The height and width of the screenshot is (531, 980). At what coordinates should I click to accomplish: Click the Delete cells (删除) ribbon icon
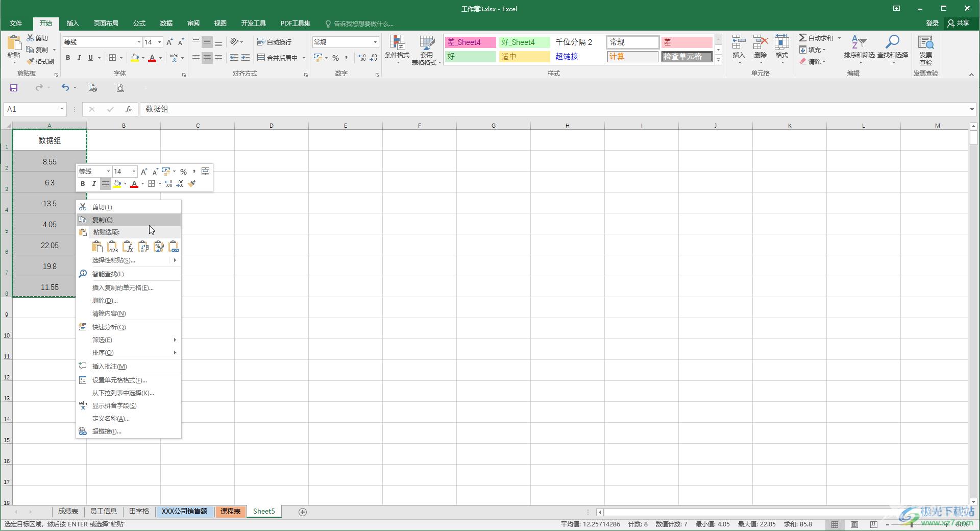pyautogui.click(x=761, y=43)
